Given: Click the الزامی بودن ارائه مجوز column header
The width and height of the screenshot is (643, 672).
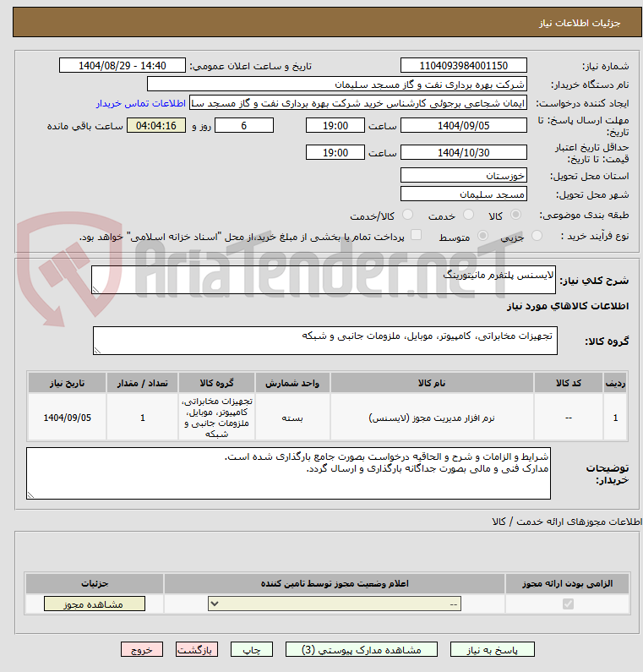Looking at the screenshot, I should pyautogui.click(x=567, y=583).
